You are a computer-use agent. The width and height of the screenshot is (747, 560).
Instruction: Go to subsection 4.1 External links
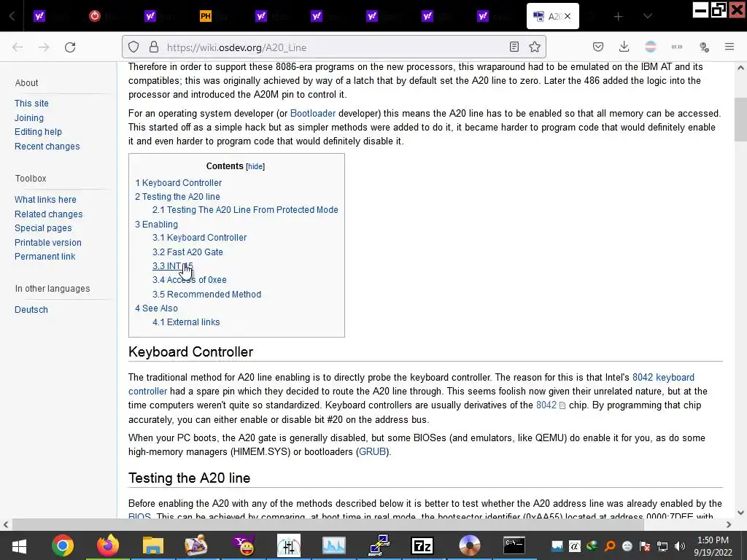(x=186, y=322)
